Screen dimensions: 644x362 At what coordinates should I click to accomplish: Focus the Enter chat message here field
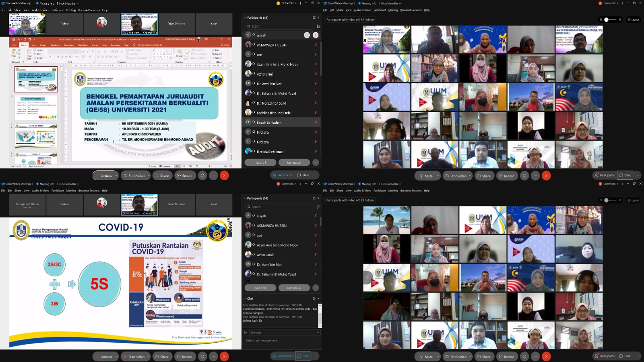click(282, 341)
